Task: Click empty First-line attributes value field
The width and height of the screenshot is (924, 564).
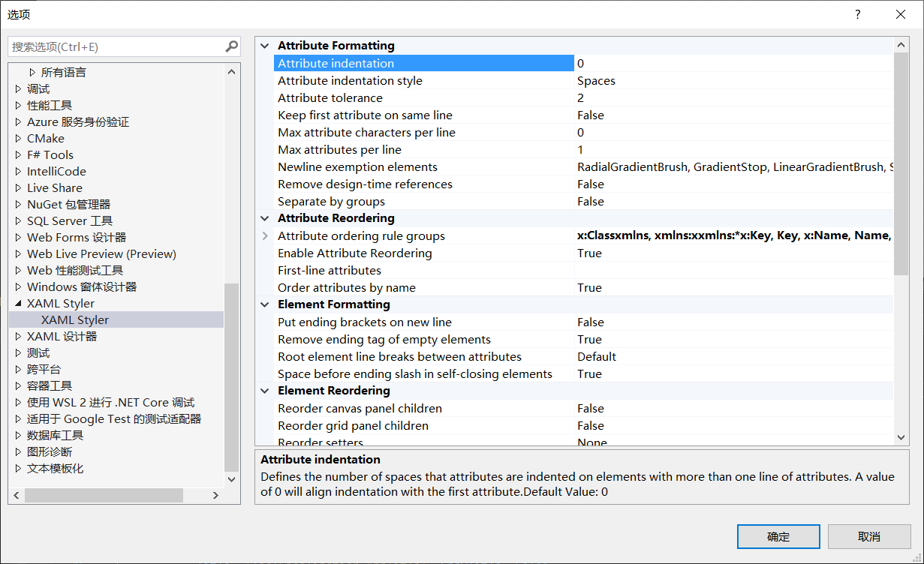Action: pos(734,271)
